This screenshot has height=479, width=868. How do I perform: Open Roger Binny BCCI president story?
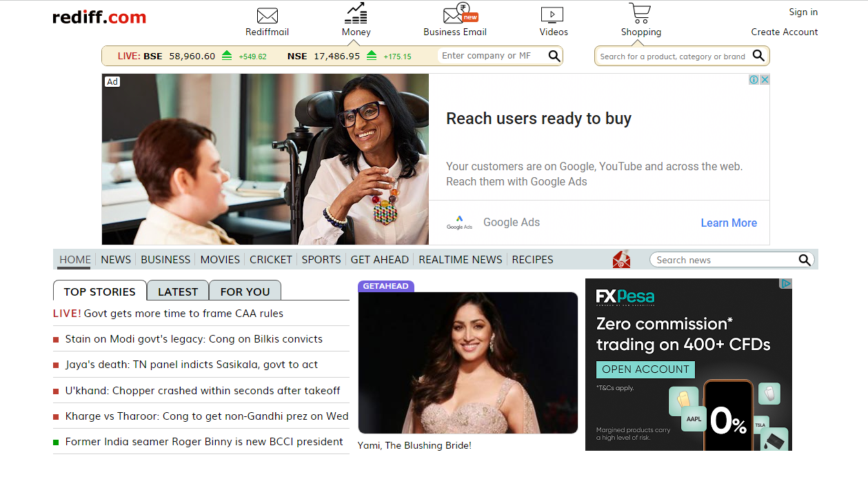[204, 442]
